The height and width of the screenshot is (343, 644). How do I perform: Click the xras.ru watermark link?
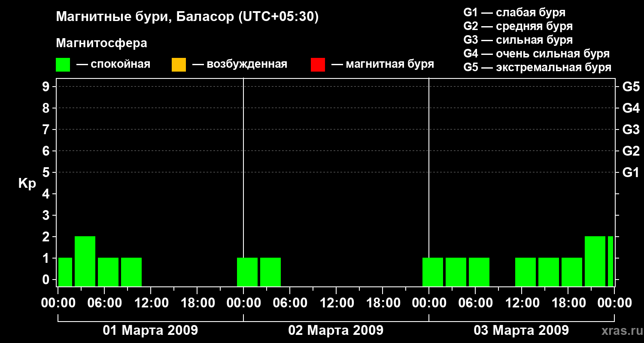tap(620, 331)
